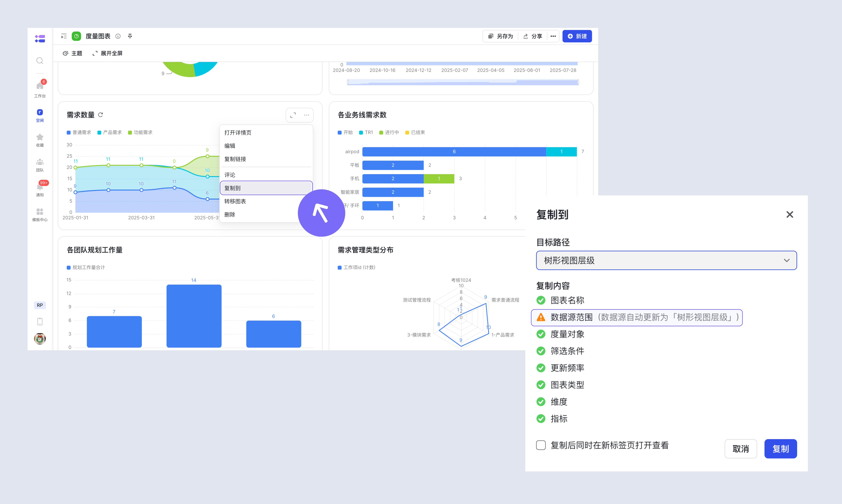Close the 复制到 dialog
842x504 pixels.
[790, 215]
